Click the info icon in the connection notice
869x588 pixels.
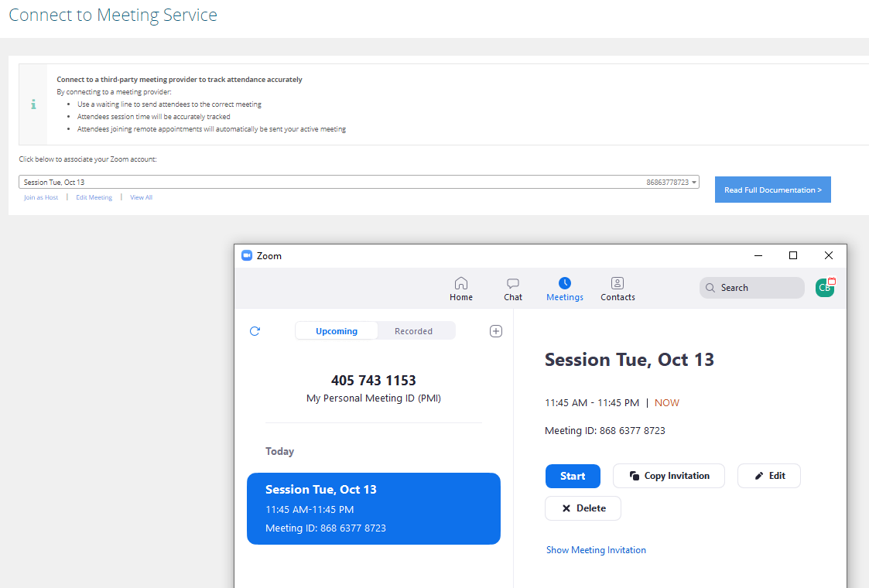click(33, 104)
